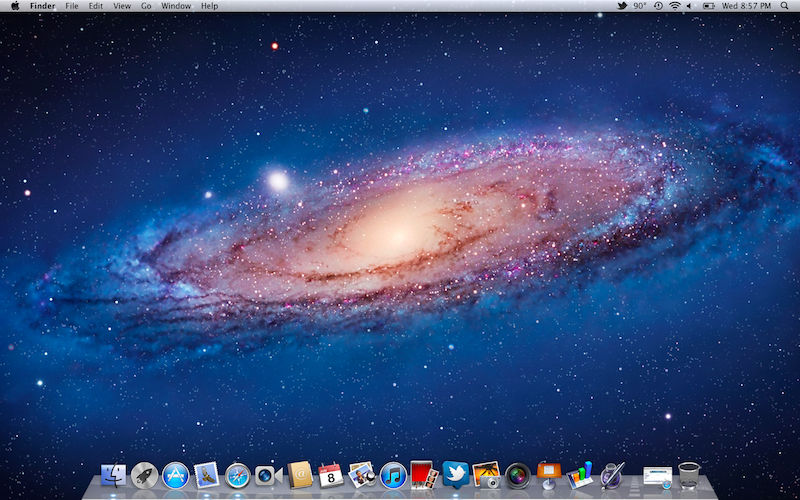Viewport: 800px width, 500px height.
Task: Open the Wi-Fi status menu
Action: point(675,6)
